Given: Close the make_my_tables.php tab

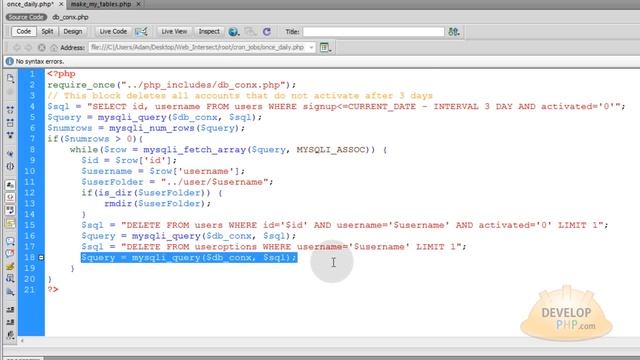Looking at the screenshot, I should [138, 4].
